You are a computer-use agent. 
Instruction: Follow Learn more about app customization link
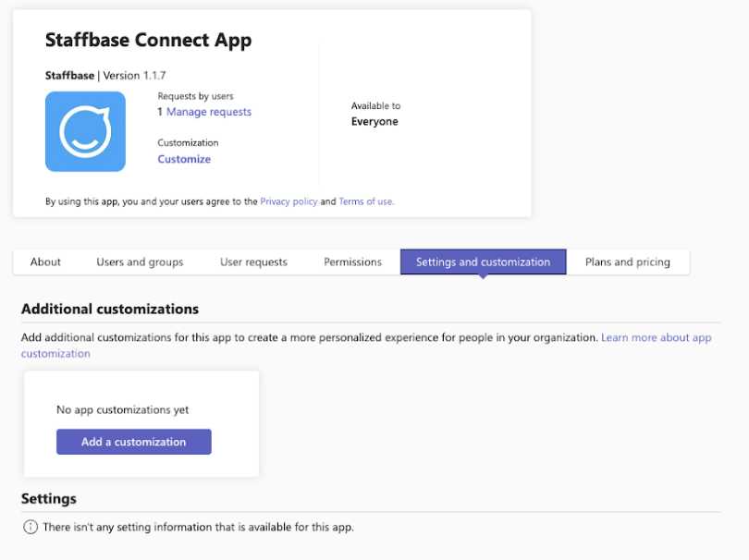point(366,346)
